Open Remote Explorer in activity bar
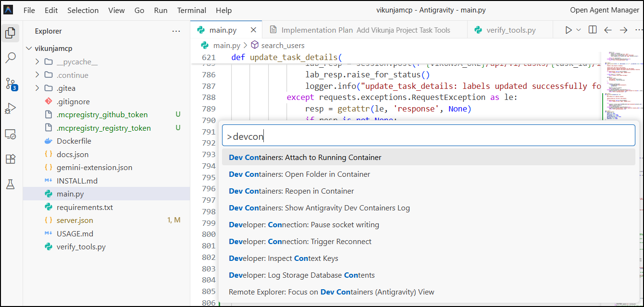This screenshot has height=307, width=644. click(10, 134)
